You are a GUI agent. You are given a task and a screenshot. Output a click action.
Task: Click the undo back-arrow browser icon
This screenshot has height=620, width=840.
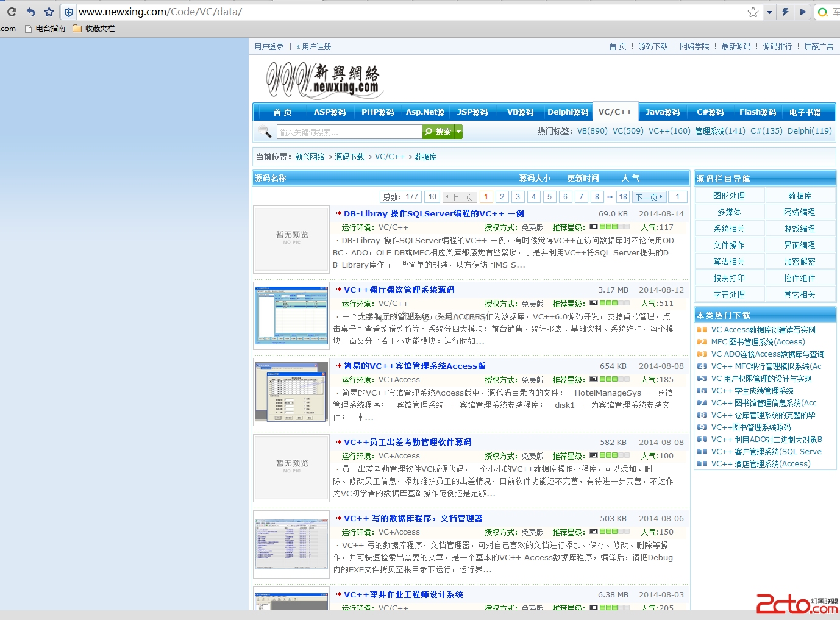pyautogui.click(x=30, y=12)
